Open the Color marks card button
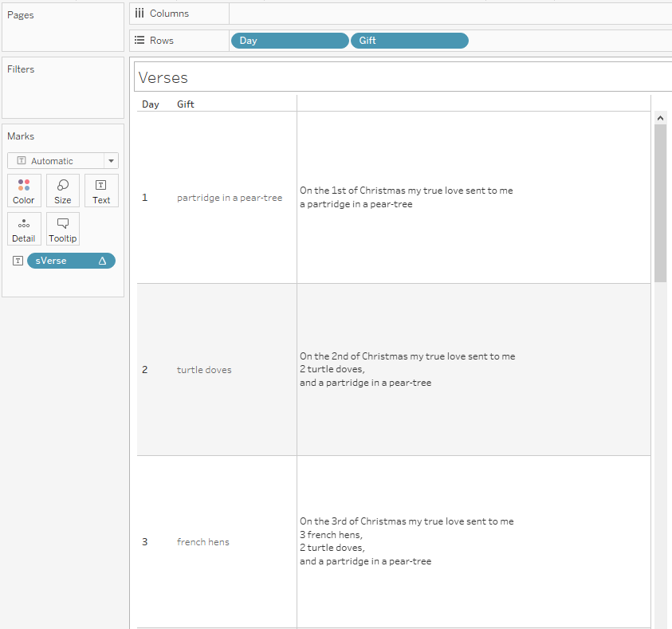 (x=24, y=191)
